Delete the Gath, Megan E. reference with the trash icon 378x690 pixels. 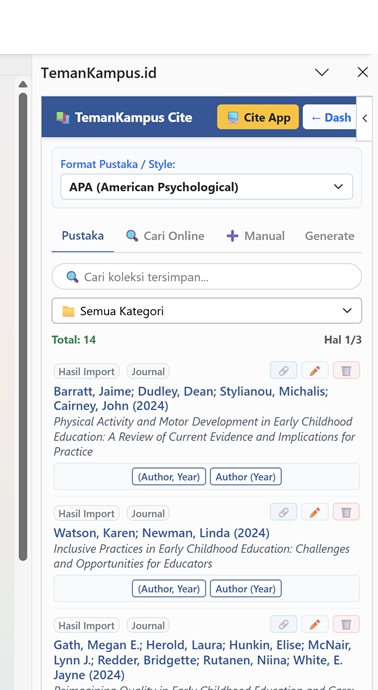[346, 624]
